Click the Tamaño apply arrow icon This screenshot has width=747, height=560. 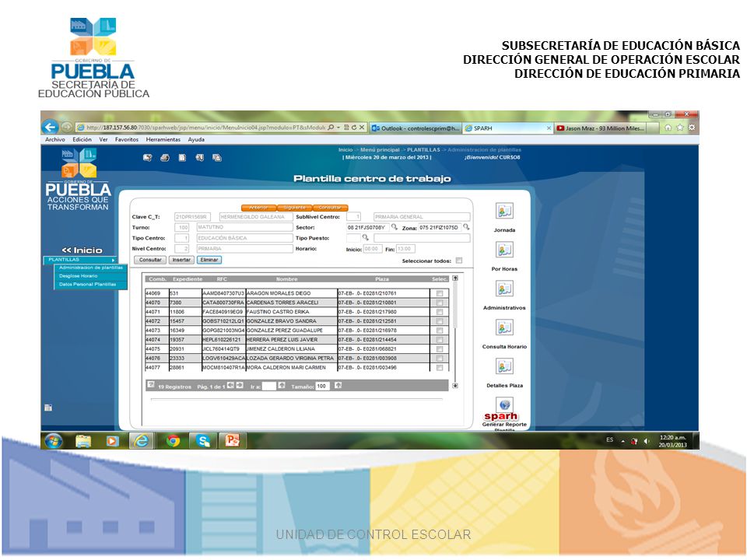(338, 385)
